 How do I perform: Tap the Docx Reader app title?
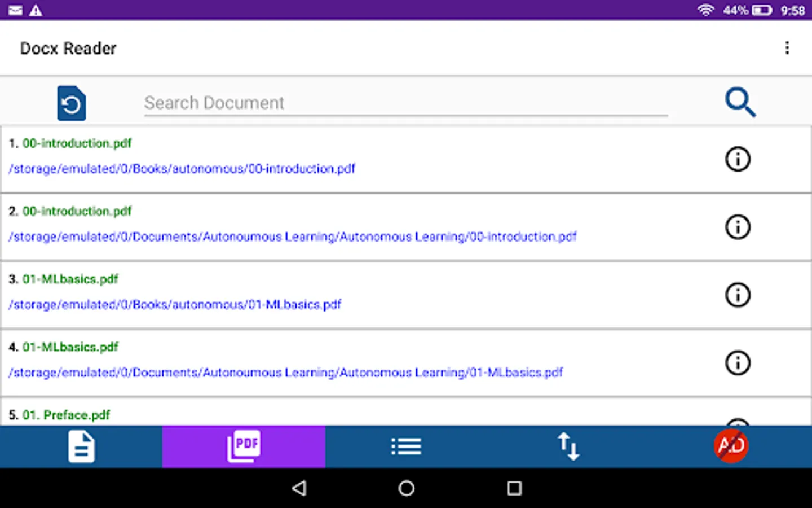[x=68, y=49]
